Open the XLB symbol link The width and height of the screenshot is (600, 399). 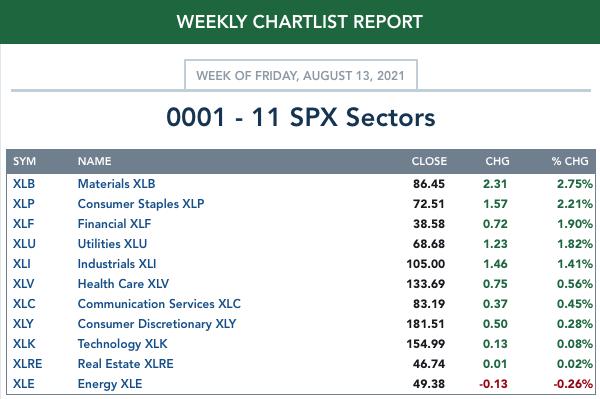24,184
